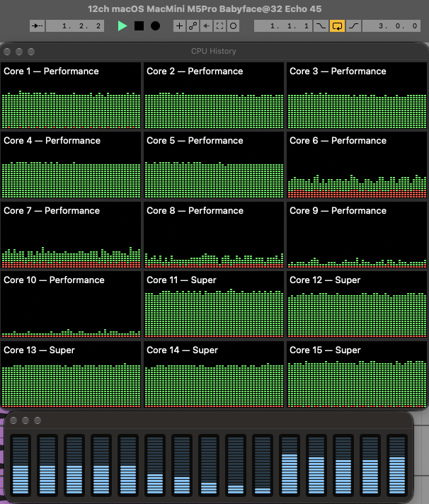Select the 'Core 14 — Super' label
Screen dimensions: 429x504
(x=182, y=350)
